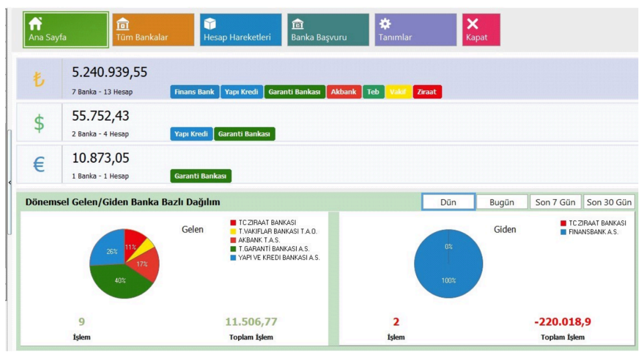Click the blue euro currency icon
644x355 pixels.
(x=39, y=165)
